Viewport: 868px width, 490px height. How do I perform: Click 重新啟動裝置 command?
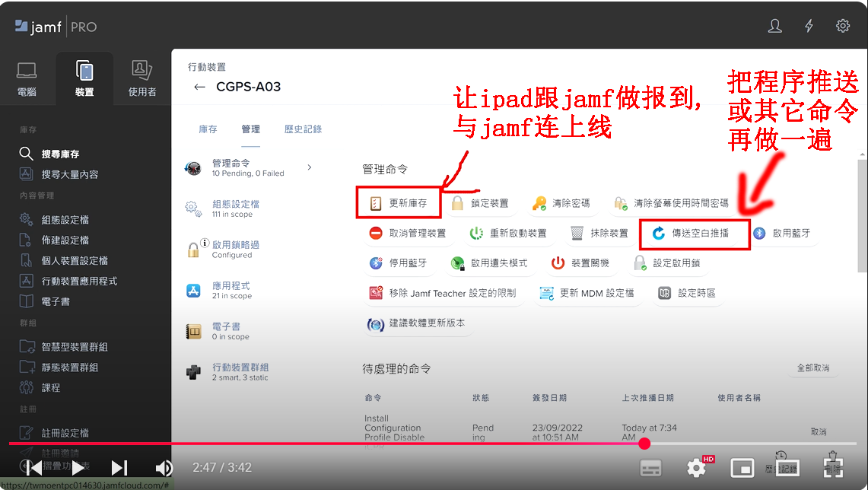coord(508,233)
